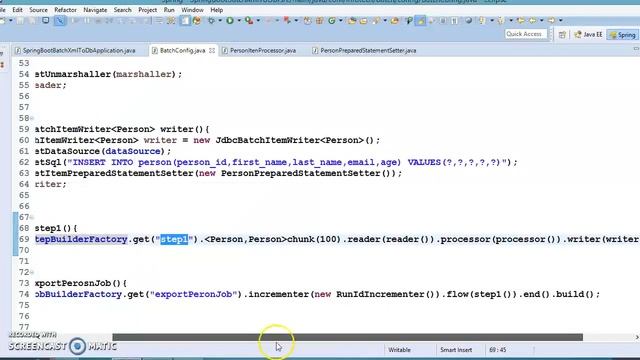Open the back navigation history dropdown
Image resolution: width=640 pixels, height=360 pixels.
pyautogui.click(x=542, y=20)
